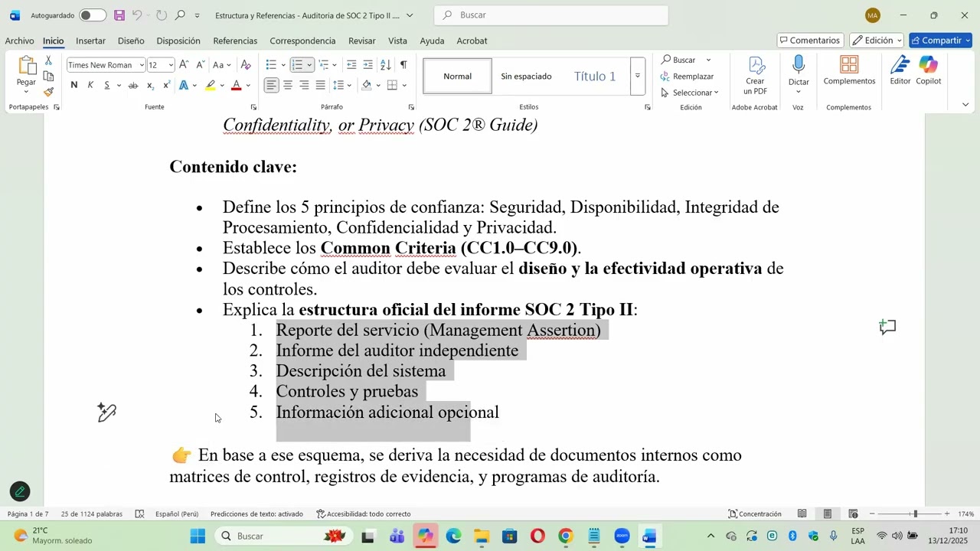Screen dimensions: 980x551
Task: Click the Cut scissors icon
Action: 48,60
